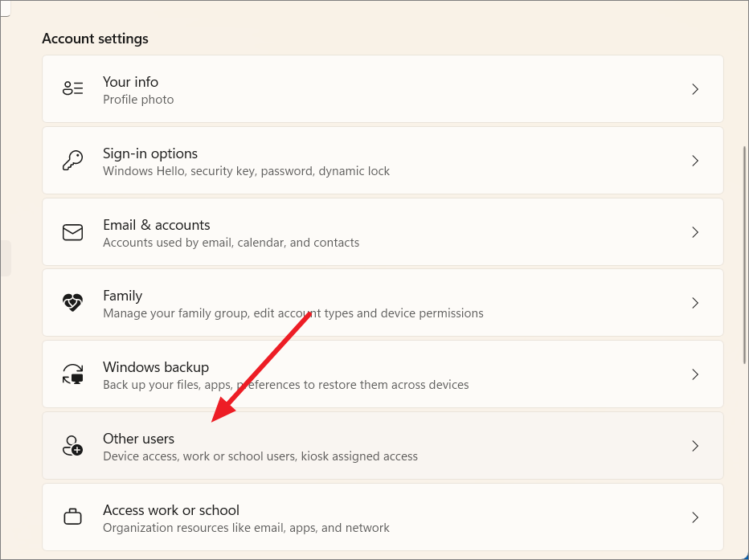The image size is (749, 560).
Task: Expand the Your info chevron
Action: (695, 89)
